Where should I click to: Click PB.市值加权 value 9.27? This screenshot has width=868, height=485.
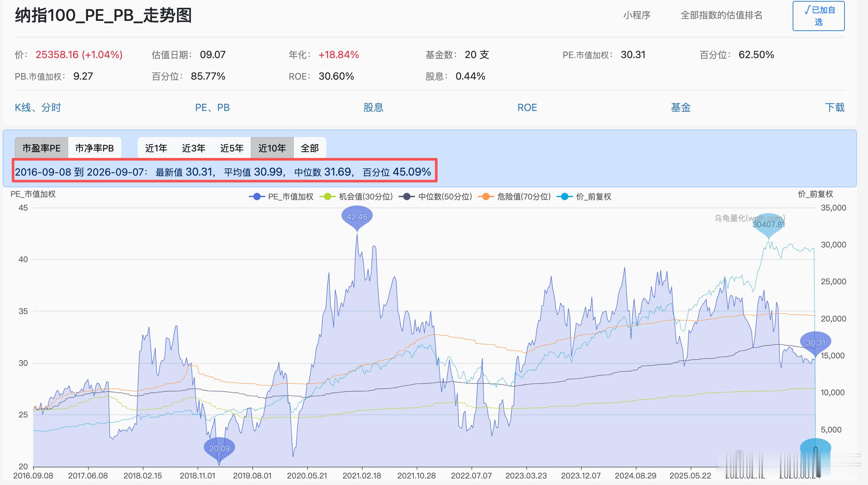pos(83,76)
